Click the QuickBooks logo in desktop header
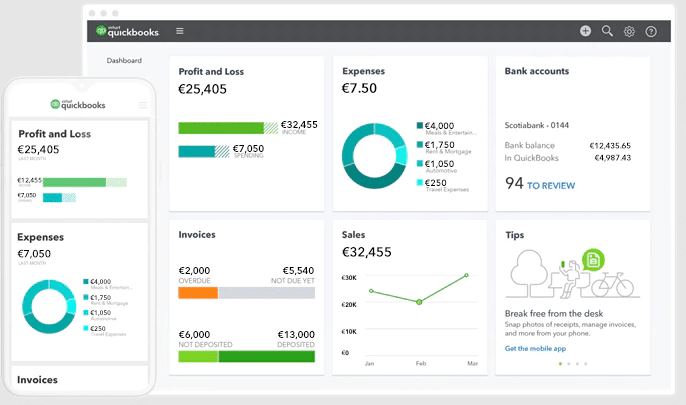686x405 pixels. click(x=127, y=31)
